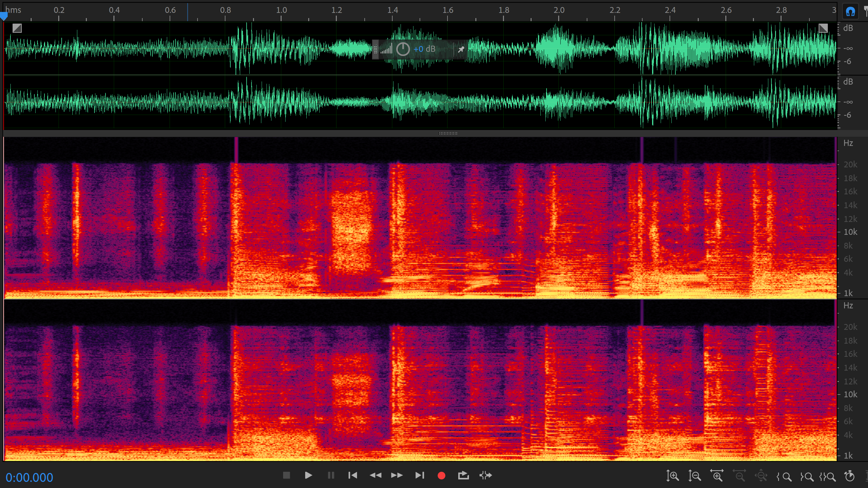Screen dimensions: 868x488
Task: Move playhead to next marker
Action: [x=420, y=475]
